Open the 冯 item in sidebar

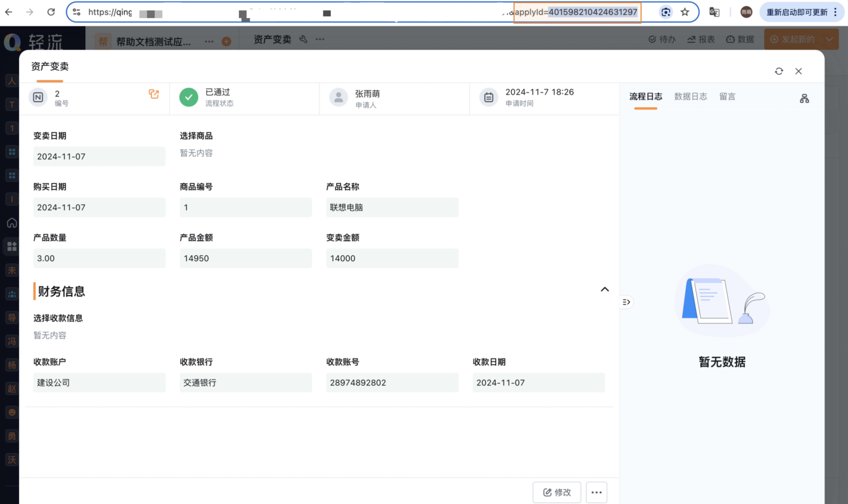click(x=12, y=341)
